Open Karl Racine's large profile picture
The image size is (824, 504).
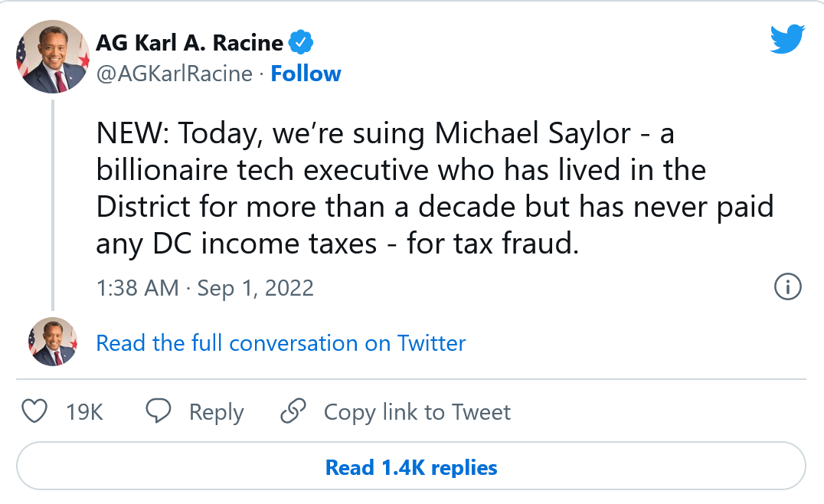pyautogui.click(x=53, y=57)
